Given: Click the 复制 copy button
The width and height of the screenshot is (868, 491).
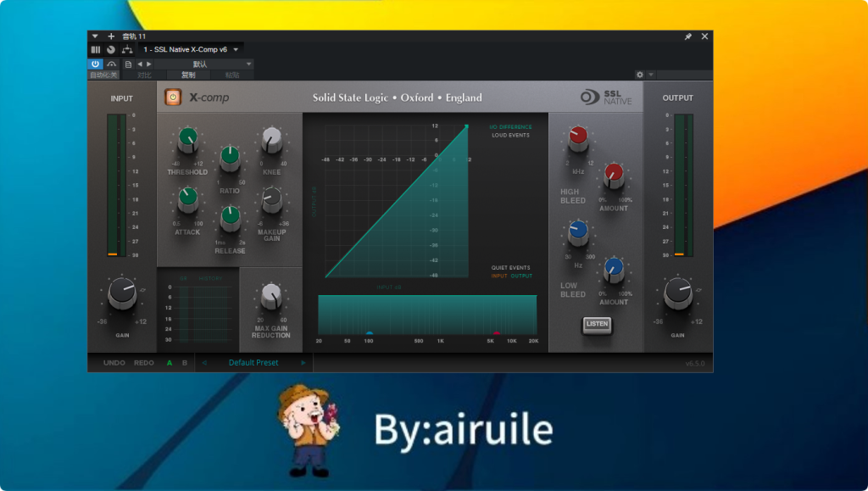Looking at the screenshot, I should pyautogui.click(x=188, y=75).
